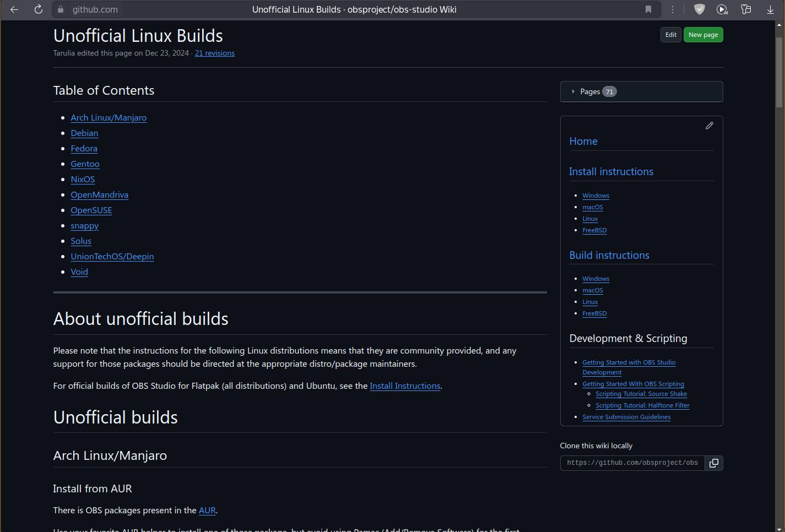Click the browser back arrow
Screen dimensions: 785x532
(x=14, y=9)
